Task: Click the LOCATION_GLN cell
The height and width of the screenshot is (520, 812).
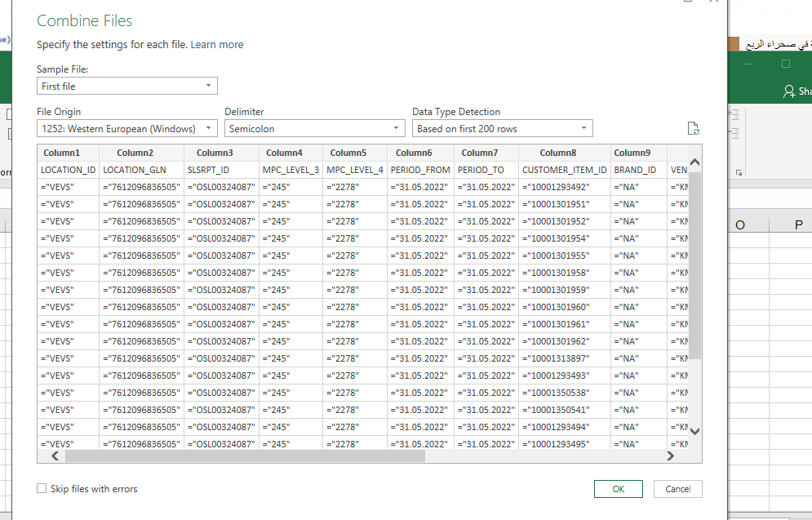Action: tap(141, 170)
